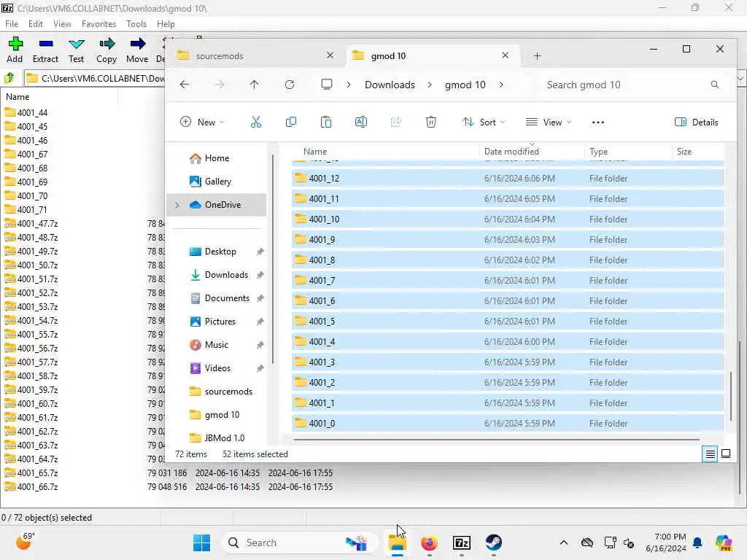Close the gmod 10 tab

click(x=505, y=55)
